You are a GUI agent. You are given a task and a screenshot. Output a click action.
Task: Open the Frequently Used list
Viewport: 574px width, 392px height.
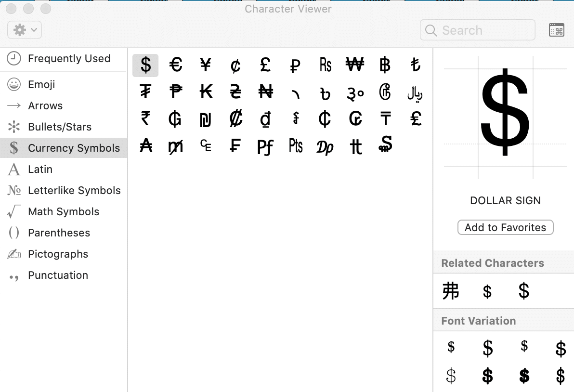pyautogui.click(x=69, y=59)
